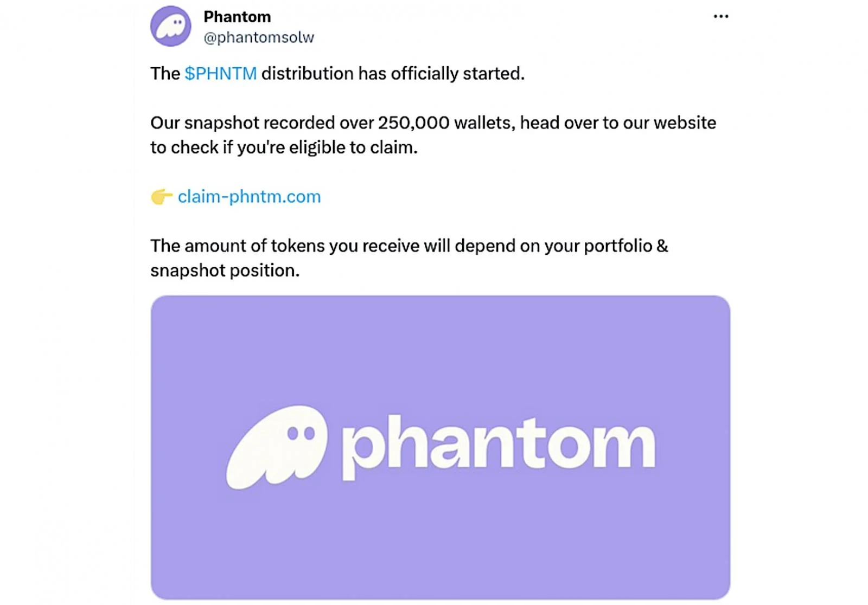Click "head over to our website" text
This screenshot has width=868, height=605.
pyautogui.click(x=618, y=123)
